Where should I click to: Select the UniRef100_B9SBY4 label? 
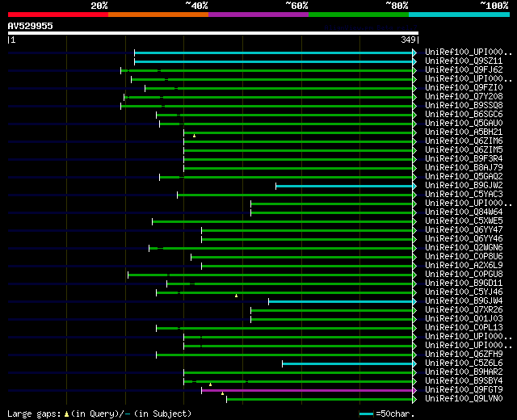click(464, 381)
